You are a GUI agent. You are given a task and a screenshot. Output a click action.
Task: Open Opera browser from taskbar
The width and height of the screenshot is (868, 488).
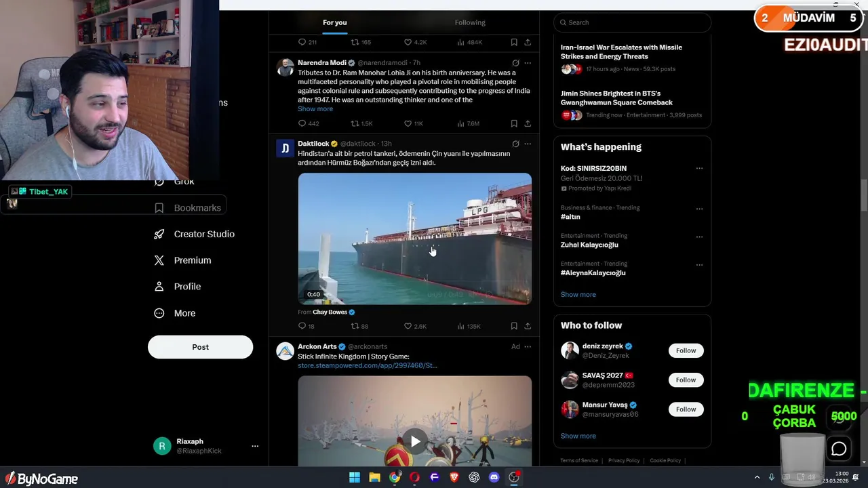pyautogui.click(x=414, y=477)
